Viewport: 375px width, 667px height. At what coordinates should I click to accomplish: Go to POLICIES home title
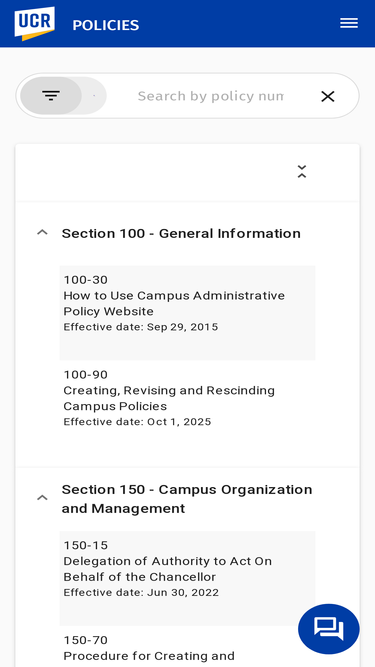click(105, 25)
